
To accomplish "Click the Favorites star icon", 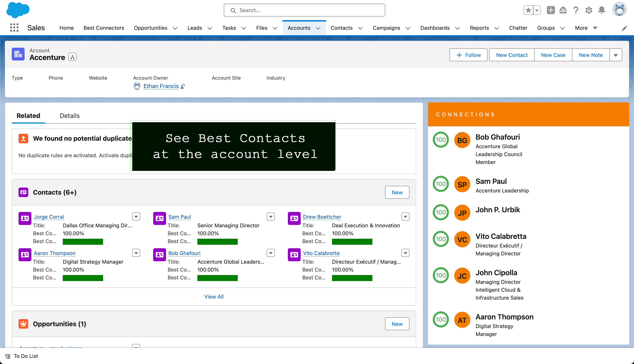I will click(x=528, y=10).
